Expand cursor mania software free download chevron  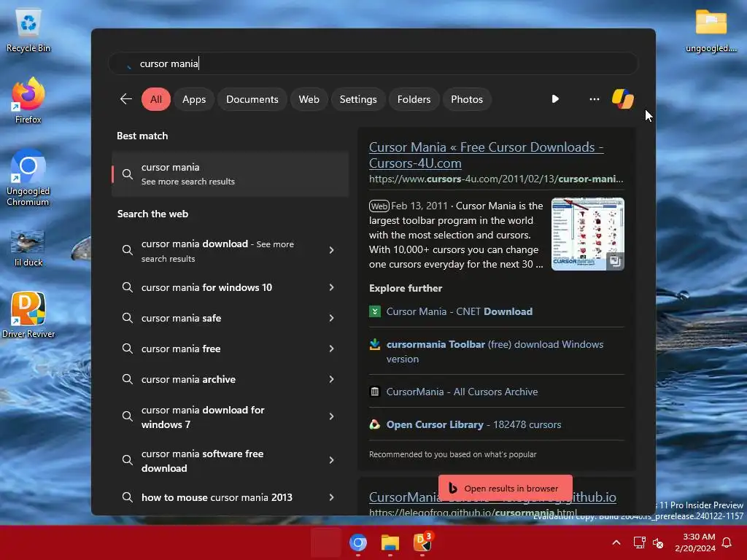(x=332, y=460)
